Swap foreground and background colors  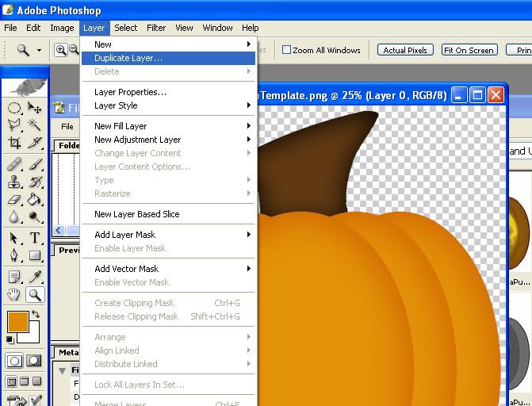point(36,314)
